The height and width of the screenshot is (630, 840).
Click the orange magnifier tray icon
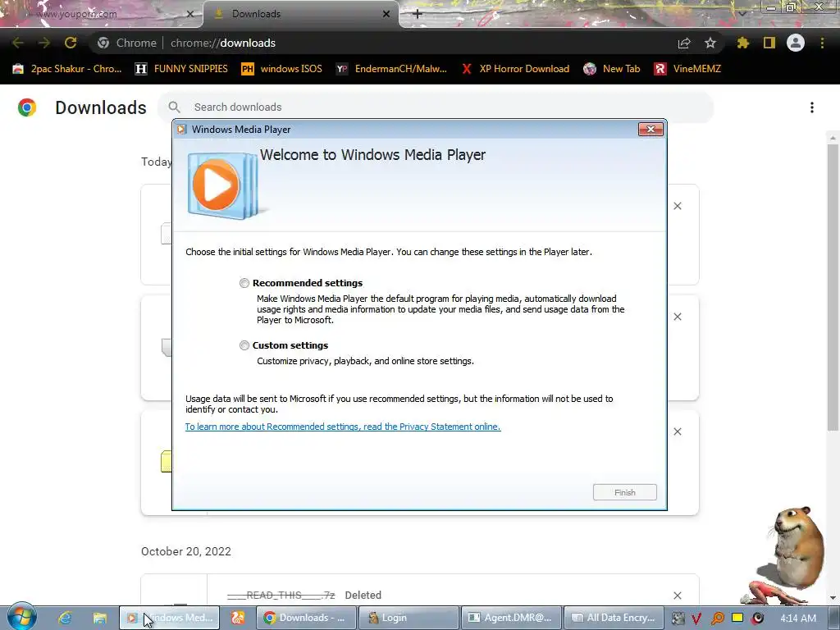click(717, 619)
